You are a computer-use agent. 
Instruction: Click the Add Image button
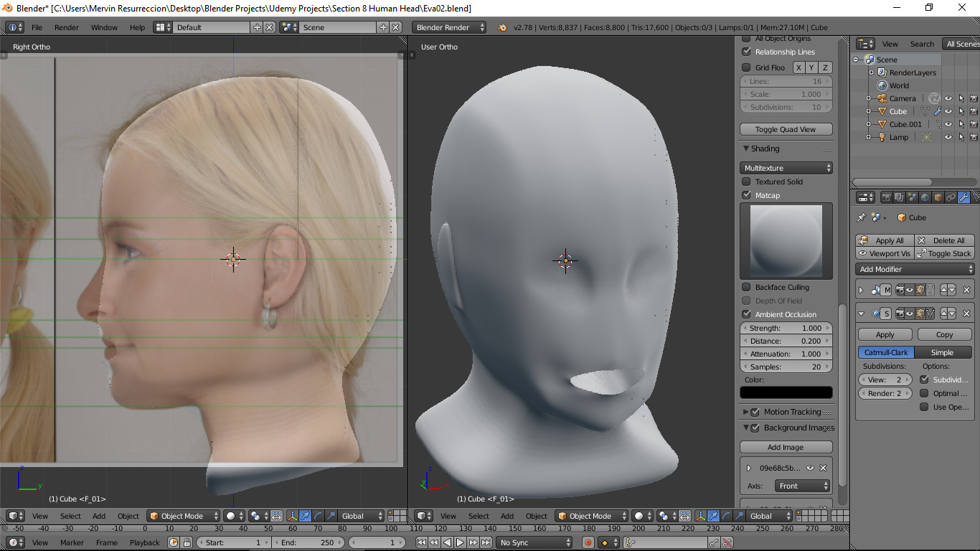tap(786, 447)
